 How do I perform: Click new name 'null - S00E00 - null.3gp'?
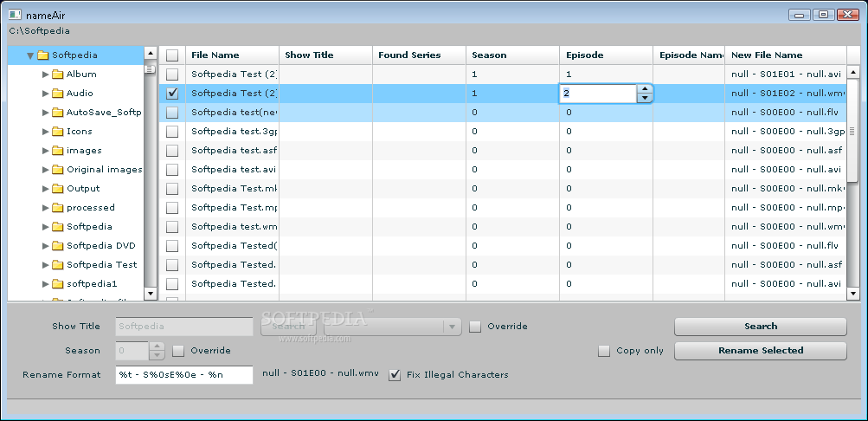(788, 132)
